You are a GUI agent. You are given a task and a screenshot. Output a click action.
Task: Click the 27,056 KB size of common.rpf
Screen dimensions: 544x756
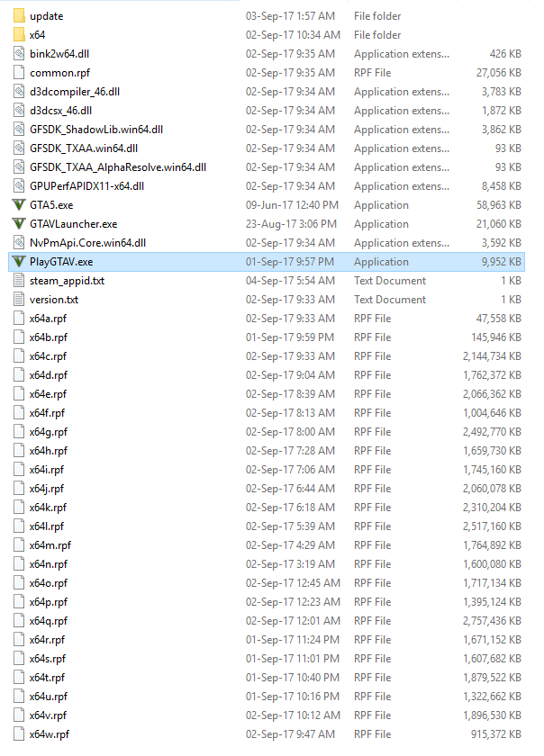coord(499,73)
